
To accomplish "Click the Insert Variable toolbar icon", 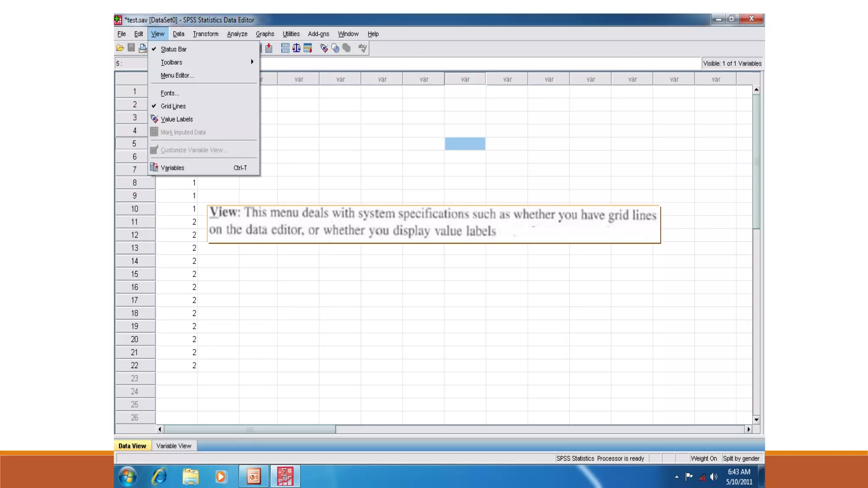I will tap(269, 48).
